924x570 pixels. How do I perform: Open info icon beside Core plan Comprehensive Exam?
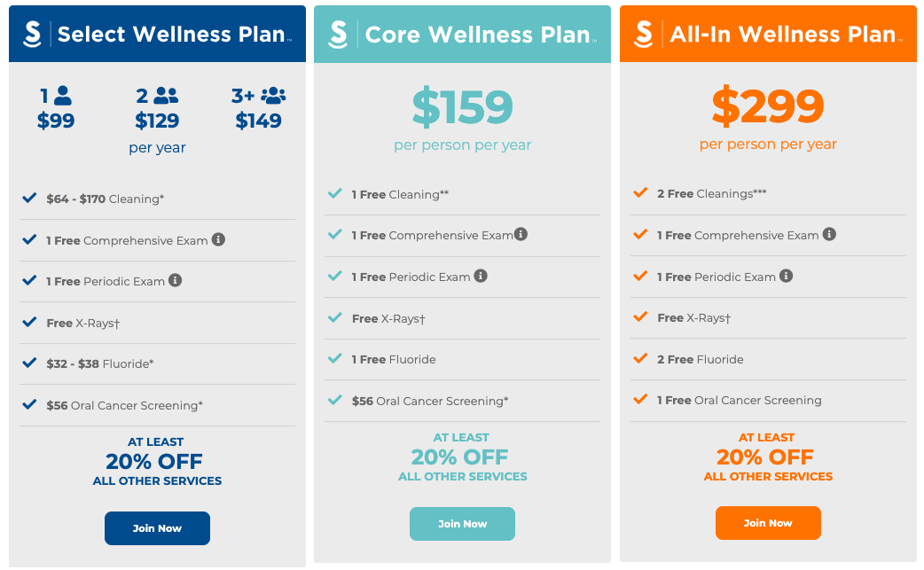pyautogui.click(x=521, y=234)
